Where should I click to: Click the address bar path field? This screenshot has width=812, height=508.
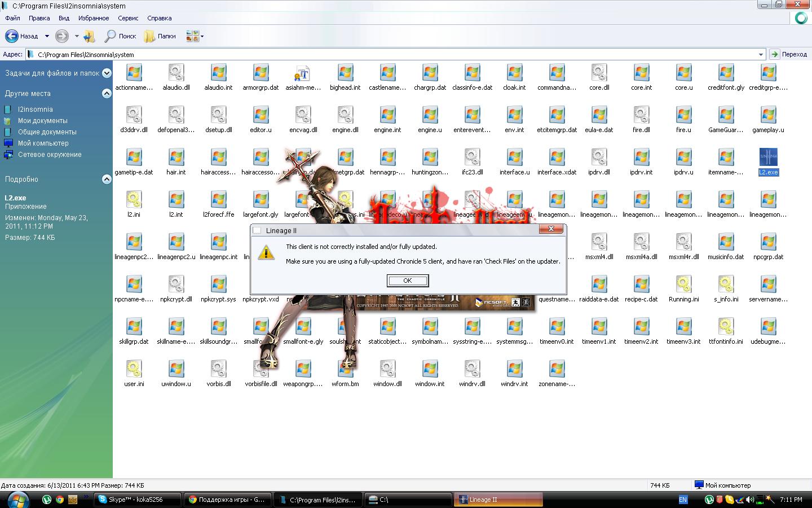395,55
